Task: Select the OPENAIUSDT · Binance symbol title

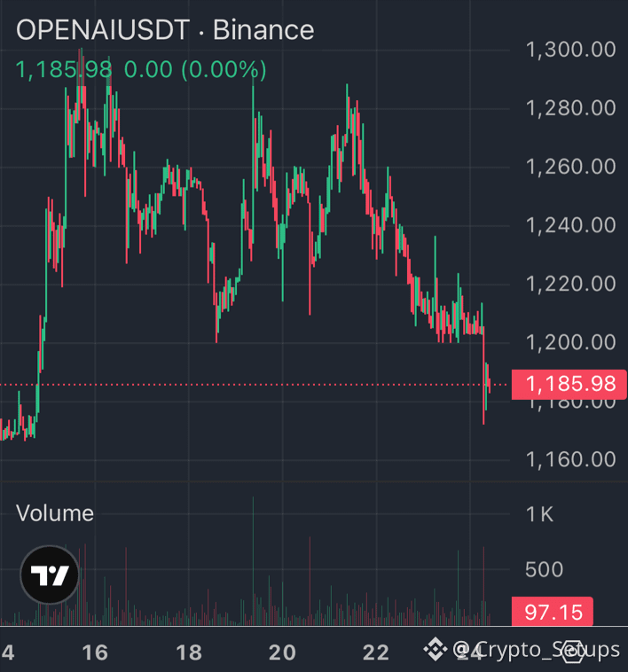Action: (165, 30)
